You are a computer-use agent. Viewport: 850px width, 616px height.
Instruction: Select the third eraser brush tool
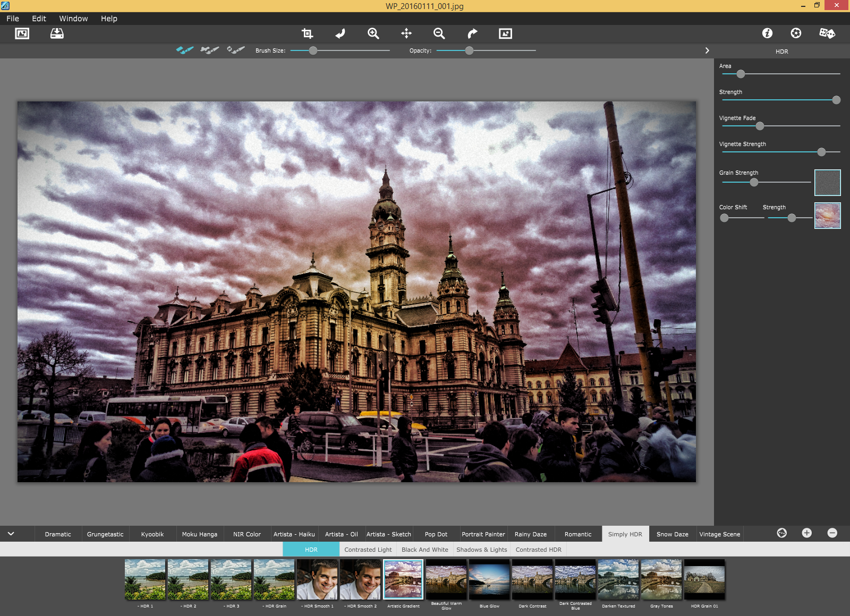[x=235, y=50]
